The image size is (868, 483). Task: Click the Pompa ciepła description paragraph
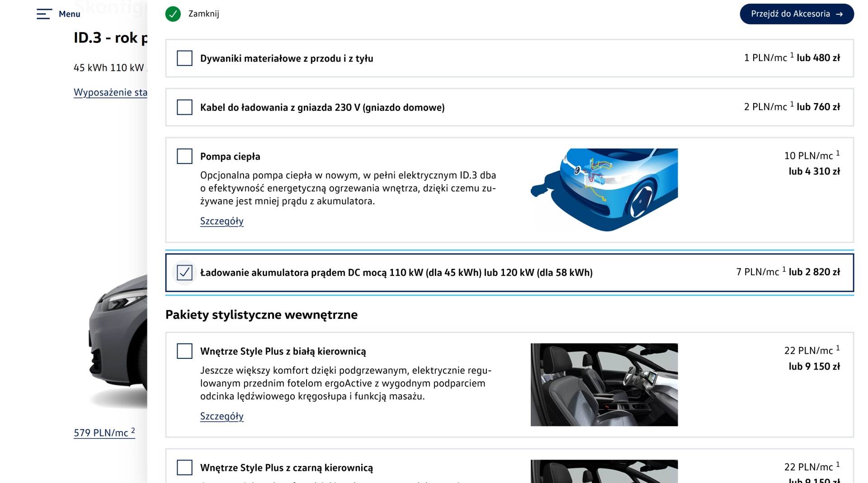(x=348, y=188)
